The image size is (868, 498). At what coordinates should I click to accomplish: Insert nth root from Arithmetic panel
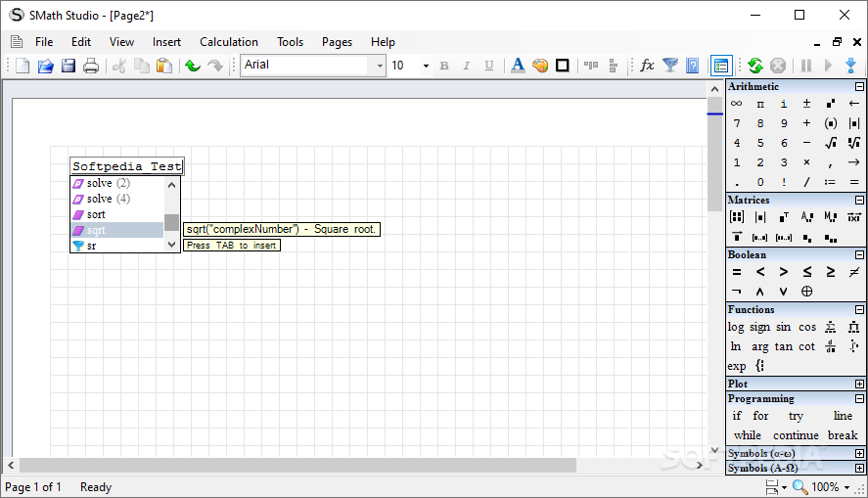point(853,143)
